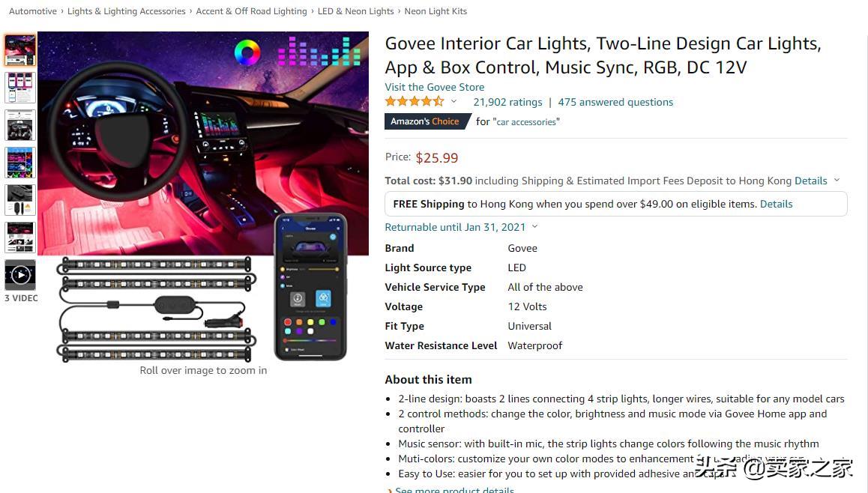Open the Automotive breadcrumb category

(x=33, y=11)
